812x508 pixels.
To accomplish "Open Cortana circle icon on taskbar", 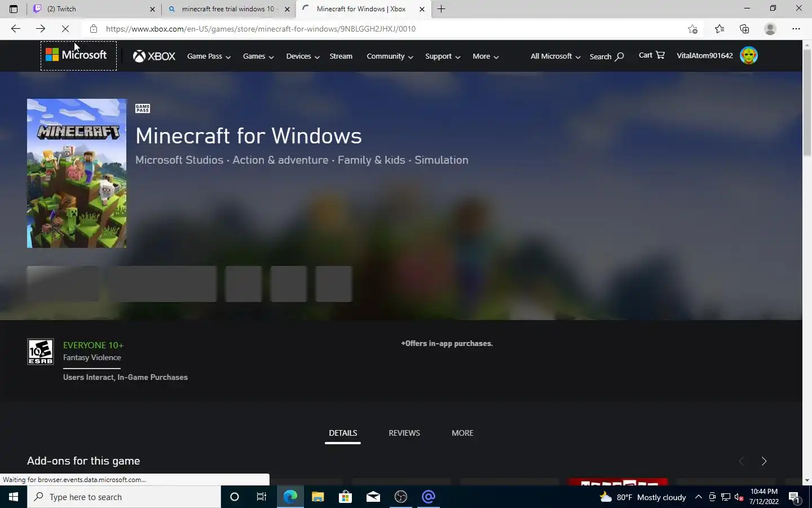I will pos(235,497).
